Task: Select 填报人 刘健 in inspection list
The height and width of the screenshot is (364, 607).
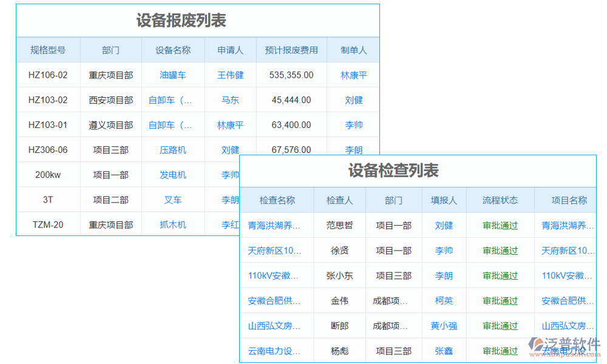Action: pyautogui.click(x=444, y=224)
